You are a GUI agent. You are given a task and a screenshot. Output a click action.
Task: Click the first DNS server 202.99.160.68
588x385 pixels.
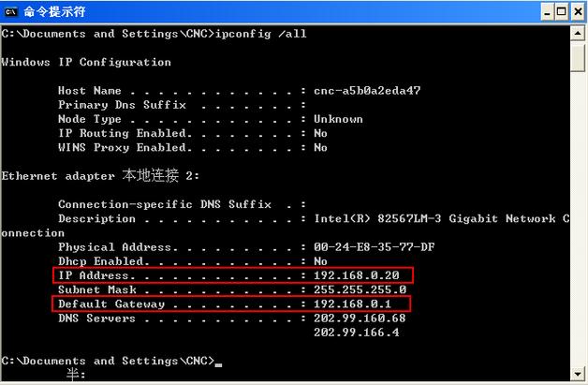click(x=360, y=318)
